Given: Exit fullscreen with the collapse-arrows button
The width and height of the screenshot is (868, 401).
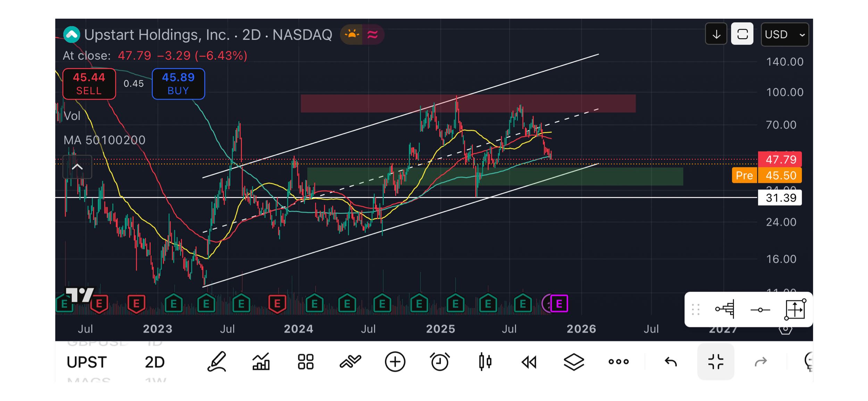Looking at the screenshot, I should pos(716,362).
